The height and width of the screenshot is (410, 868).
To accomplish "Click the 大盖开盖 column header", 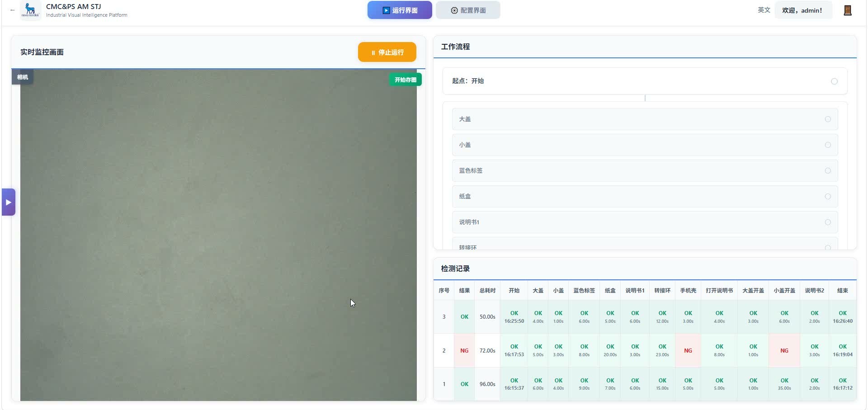I will 753,291.
